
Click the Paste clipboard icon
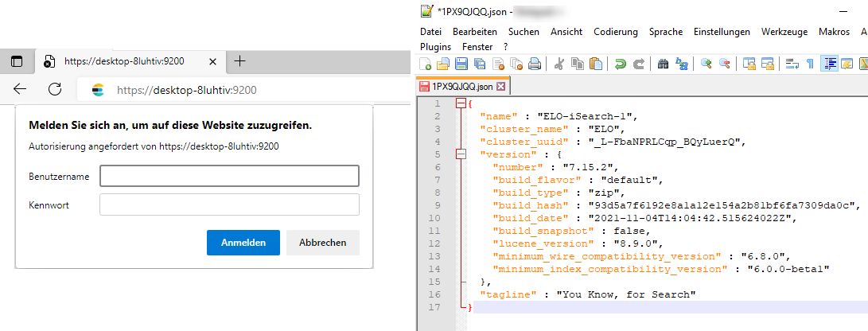coord(596,64)
